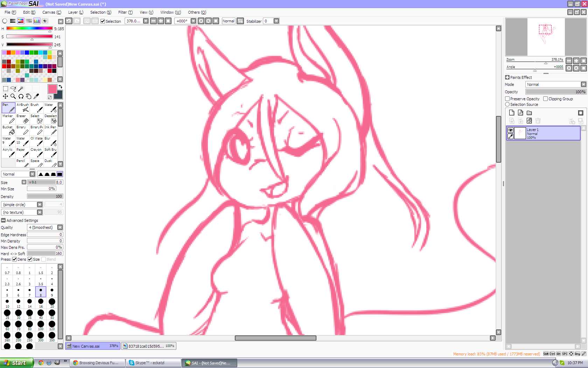Click the Hue slider bar

click(29, 28)
